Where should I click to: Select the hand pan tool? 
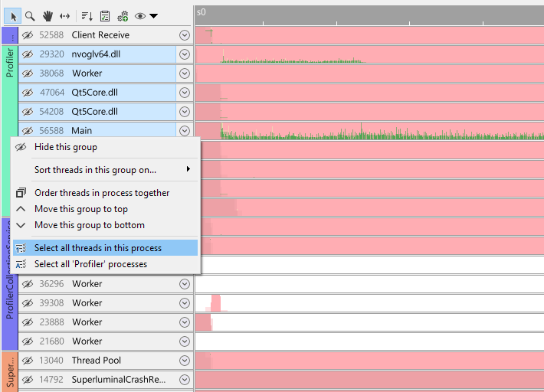(48, 15)
